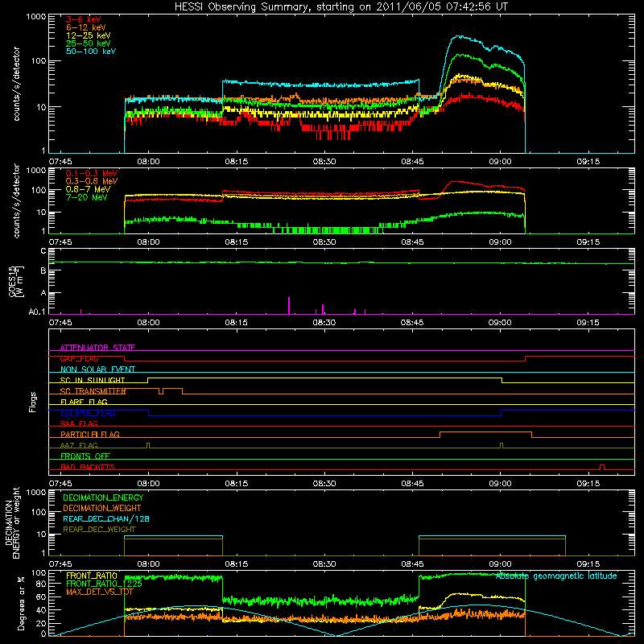
Task: Select the orange 6-12 keV legend label
Action: tap(86, 27)
